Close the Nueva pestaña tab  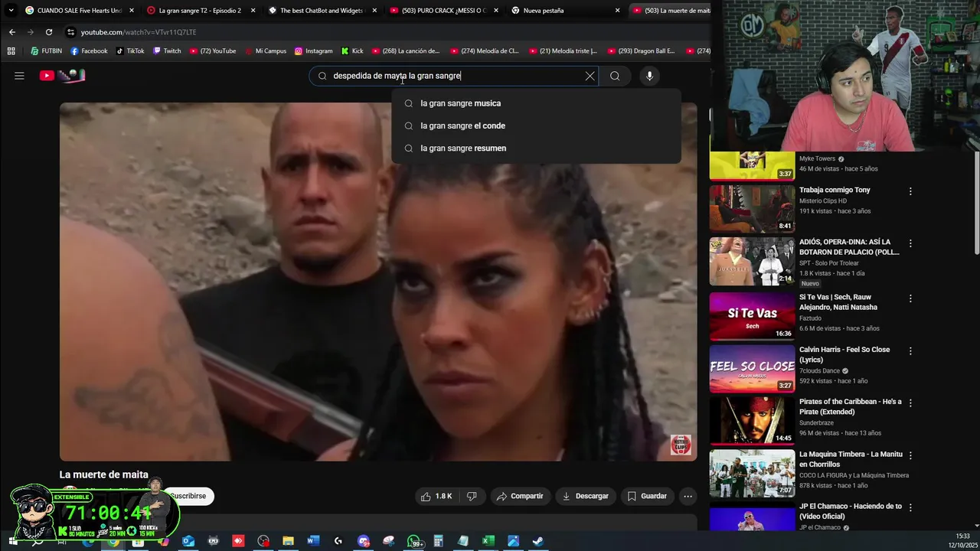coord(618,11)
